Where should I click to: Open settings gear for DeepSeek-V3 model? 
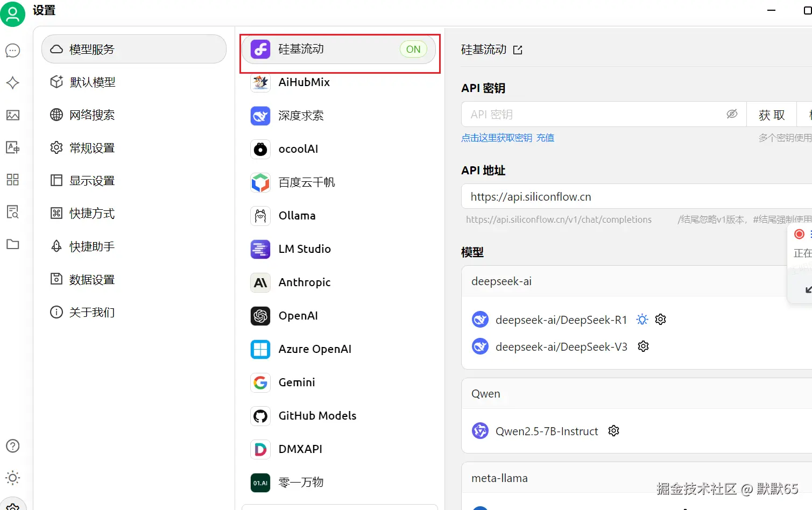point(643,346)
